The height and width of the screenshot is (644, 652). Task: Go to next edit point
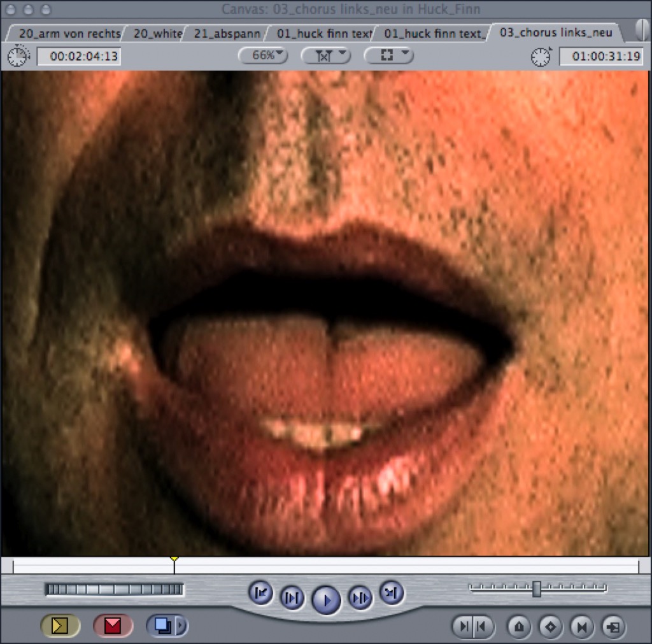pyautogui.click(x=392, y=593)
